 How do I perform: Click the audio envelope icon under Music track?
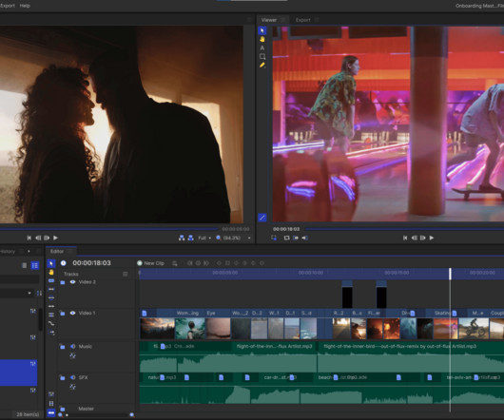72,355
